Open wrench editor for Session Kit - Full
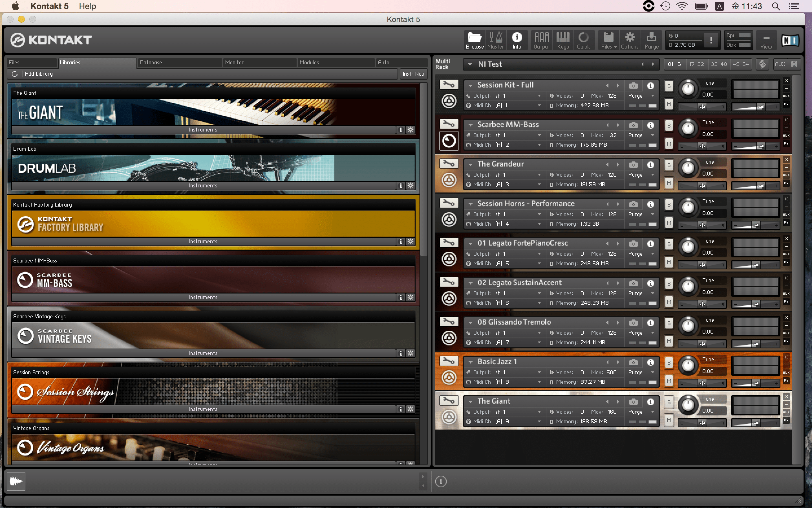 pos(449,84)
